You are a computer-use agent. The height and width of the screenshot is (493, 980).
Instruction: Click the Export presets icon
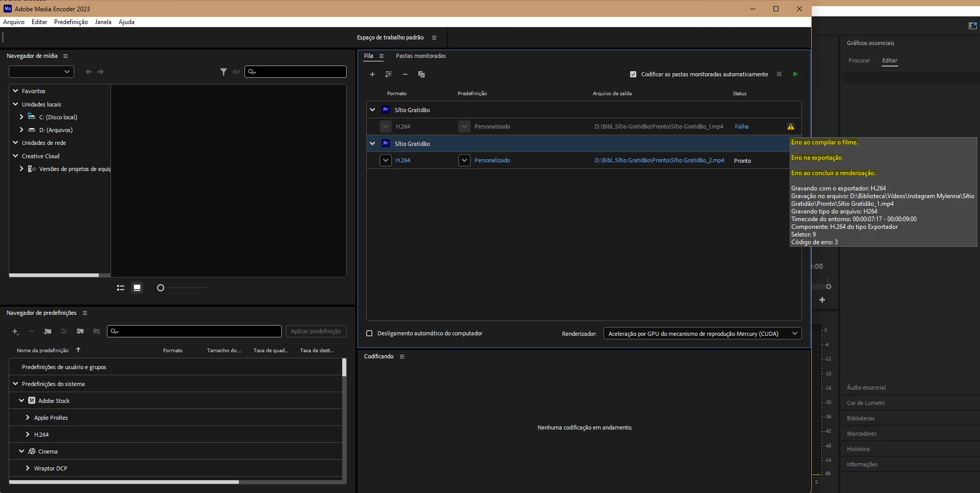pos(97,332)
